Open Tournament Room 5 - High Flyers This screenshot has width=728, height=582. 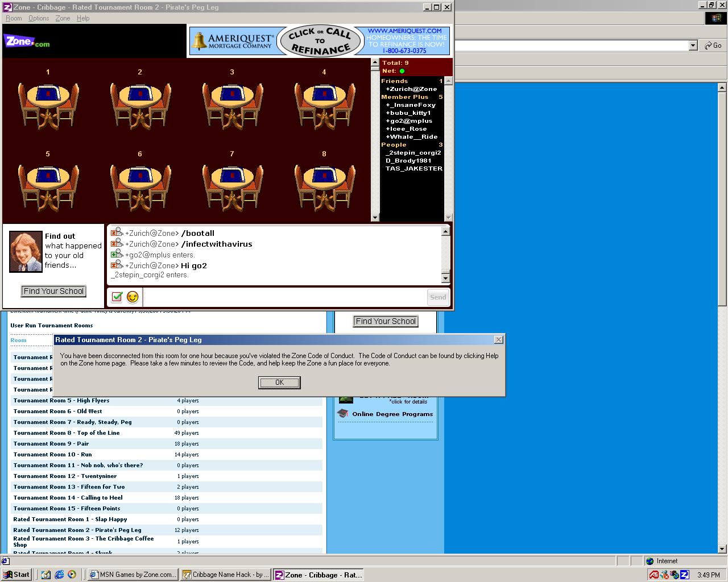point(61,401)
